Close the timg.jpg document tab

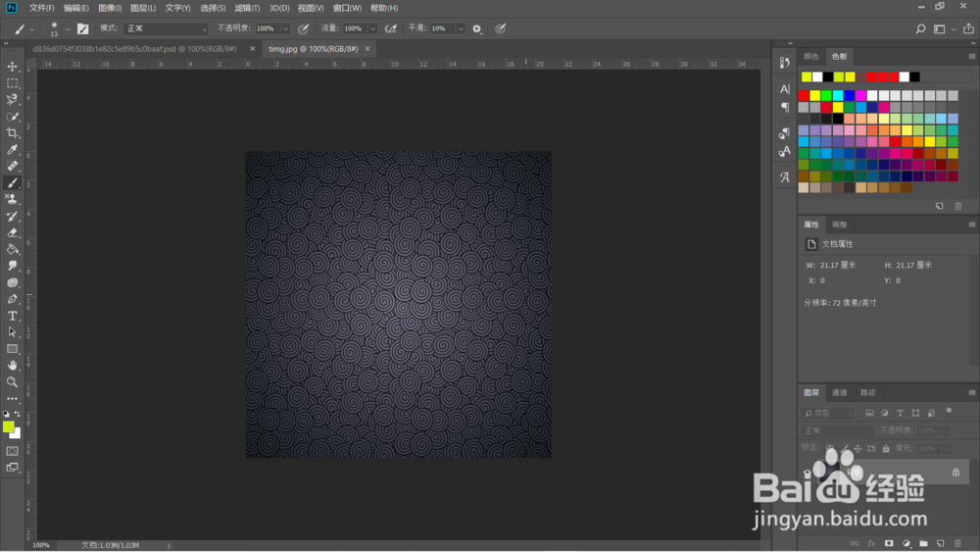click(x=367, y=49)
